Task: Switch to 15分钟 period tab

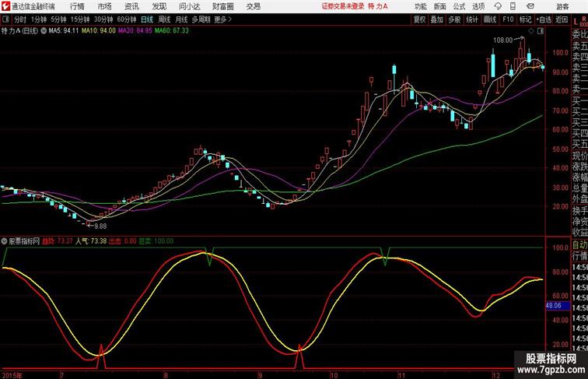Action: pos(80,19)
